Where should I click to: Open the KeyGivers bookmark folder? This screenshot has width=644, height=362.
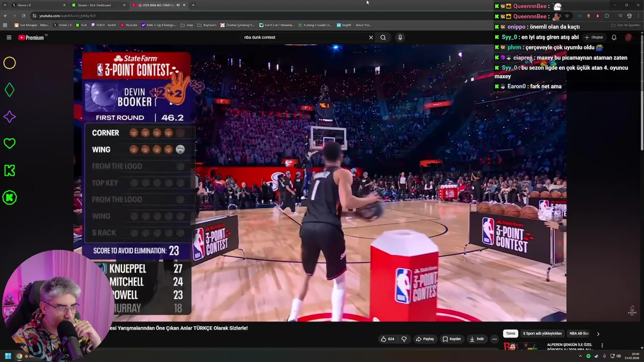pos(207,25)
